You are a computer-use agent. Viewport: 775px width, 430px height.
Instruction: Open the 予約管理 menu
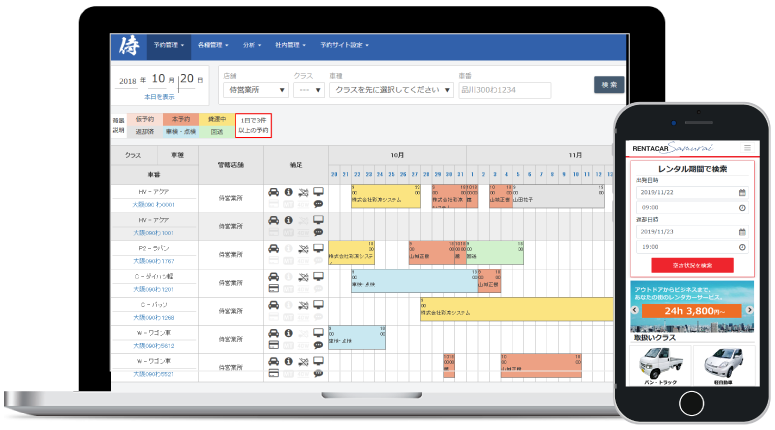point(167,45)
